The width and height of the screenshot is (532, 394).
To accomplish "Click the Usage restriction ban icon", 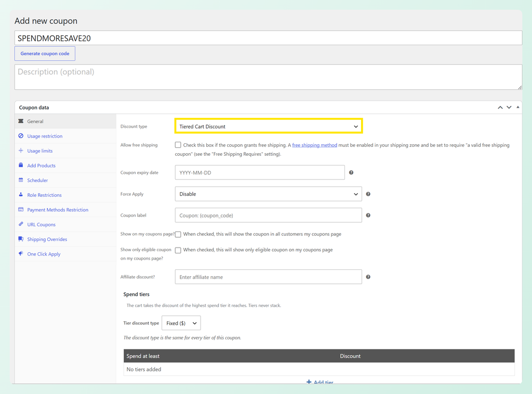I will click(21, 135).
